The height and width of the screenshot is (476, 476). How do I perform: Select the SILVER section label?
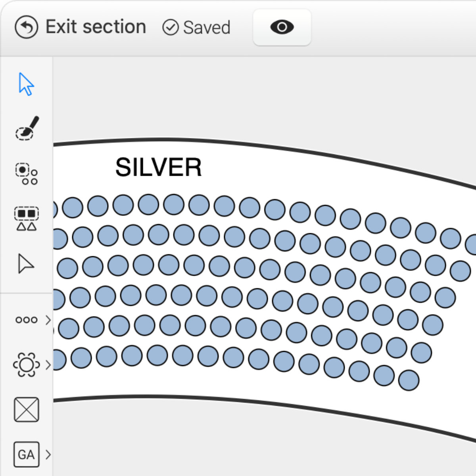click(158, 167)
